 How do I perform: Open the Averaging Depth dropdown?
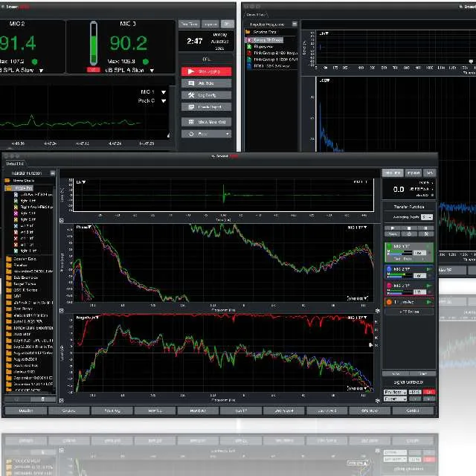coord(425,217)
